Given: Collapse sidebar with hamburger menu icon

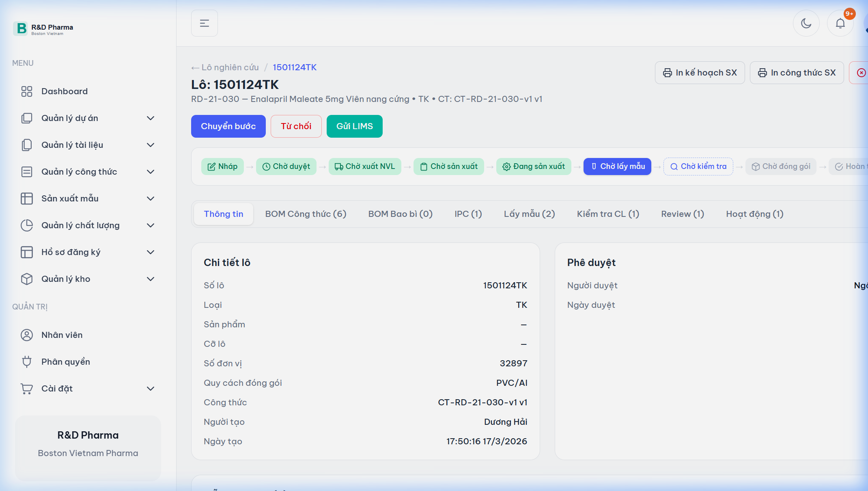Looking at the screenshot, I should click(205, 24).
